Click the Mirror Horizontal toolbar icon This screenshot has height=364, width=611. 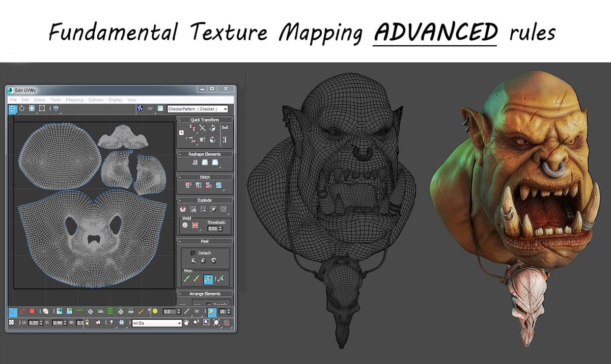[55, 108]
